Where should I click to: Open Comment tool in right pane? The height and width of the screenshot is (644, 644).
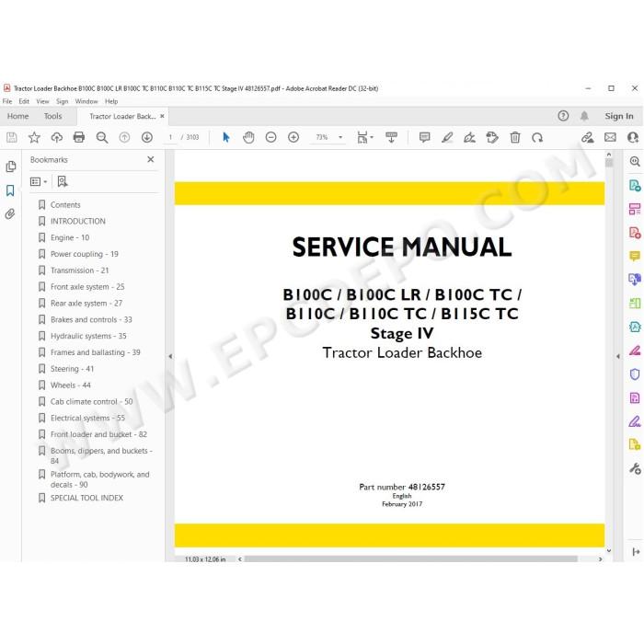[x=635, y=257]
